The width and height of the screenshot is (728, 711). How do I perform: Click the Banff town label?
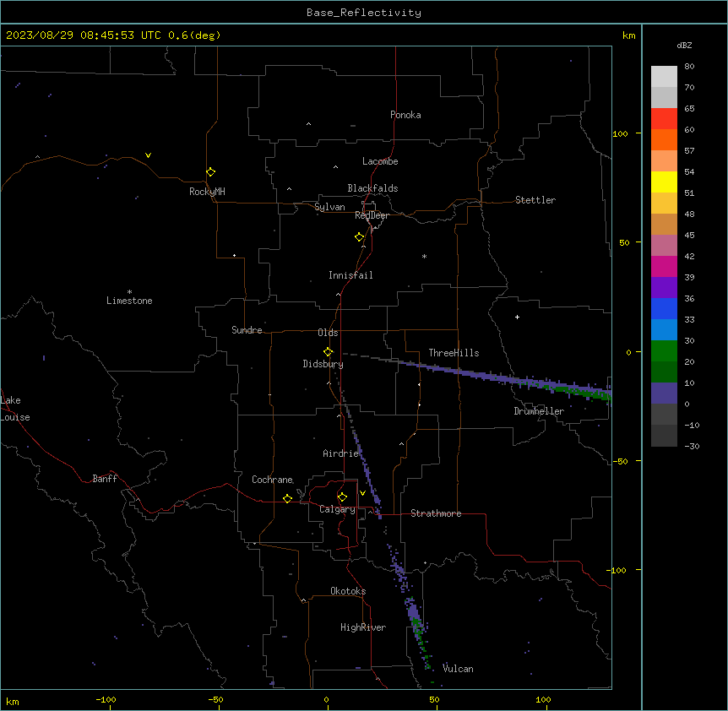[105, 479]
